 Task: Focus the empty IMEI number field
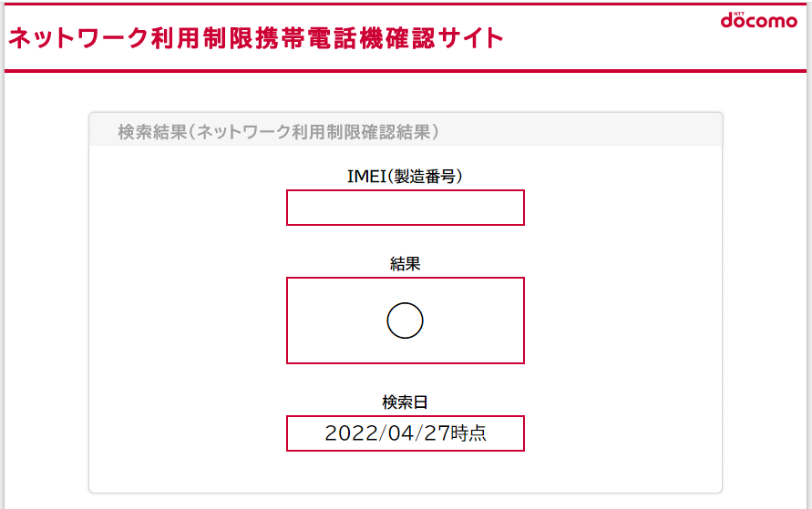[406, 208]
